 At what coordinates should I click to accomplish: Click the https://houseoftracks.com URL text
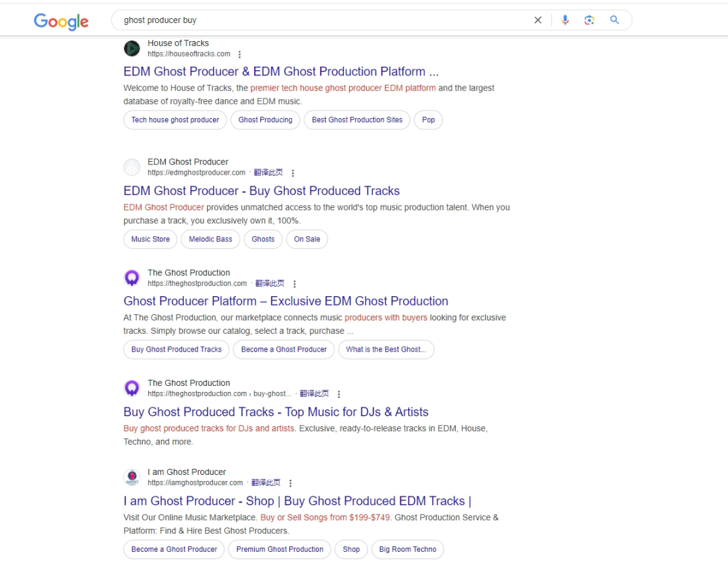tap(189, 54)
